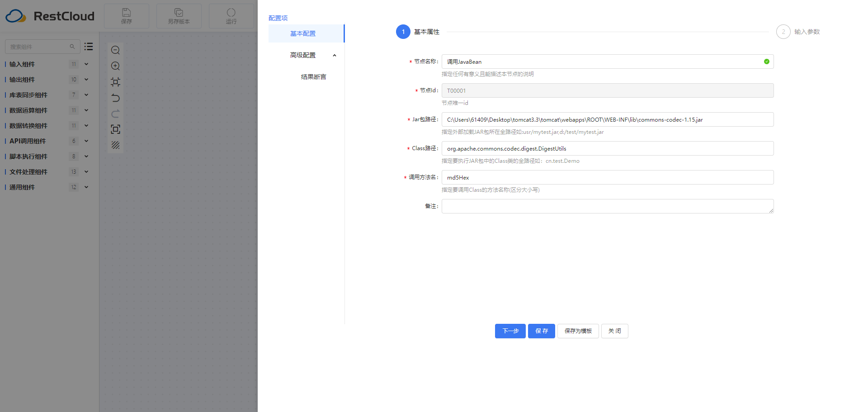Focus the Jar包路径 input field

coord(608,119)
